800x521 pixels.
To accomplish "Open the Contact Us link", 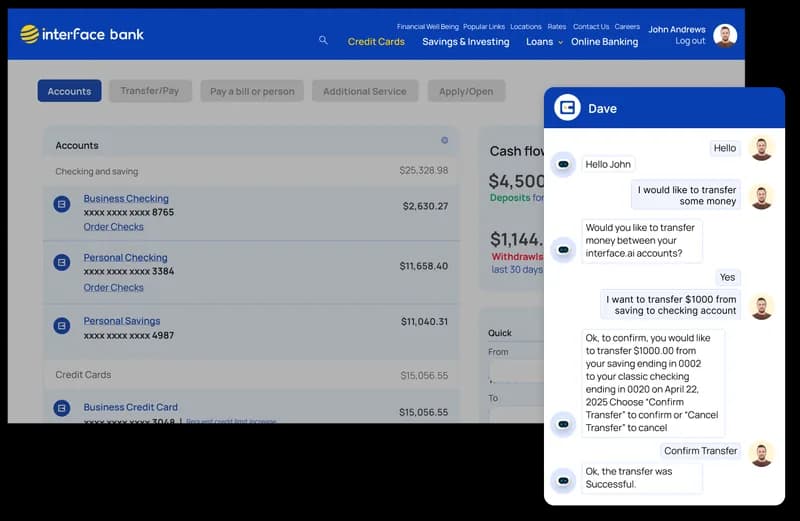I will (591, 27).
